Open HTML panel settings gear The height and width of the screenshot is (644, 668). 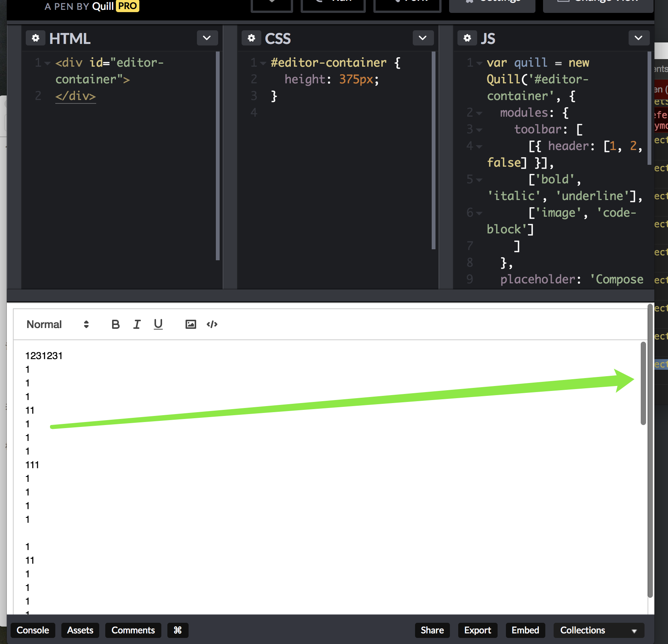tap(36, 38)
